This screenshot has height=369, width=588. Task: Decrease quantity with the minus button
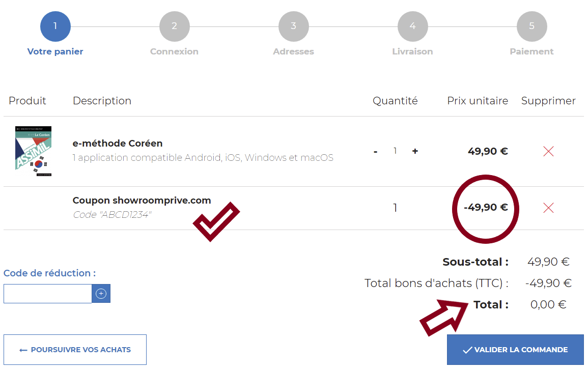tap(375, 152)
